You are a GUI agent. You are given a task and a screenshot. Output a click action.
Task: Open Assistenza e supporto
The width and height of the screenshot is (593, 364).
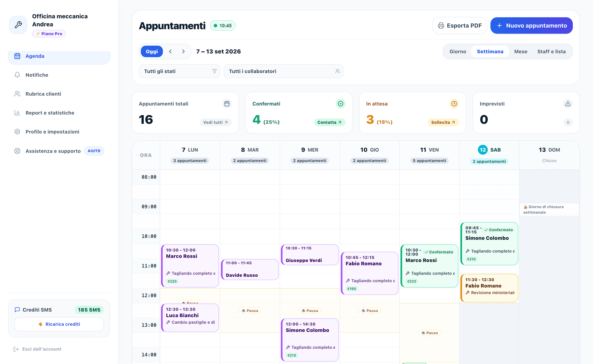coord(59,151)
